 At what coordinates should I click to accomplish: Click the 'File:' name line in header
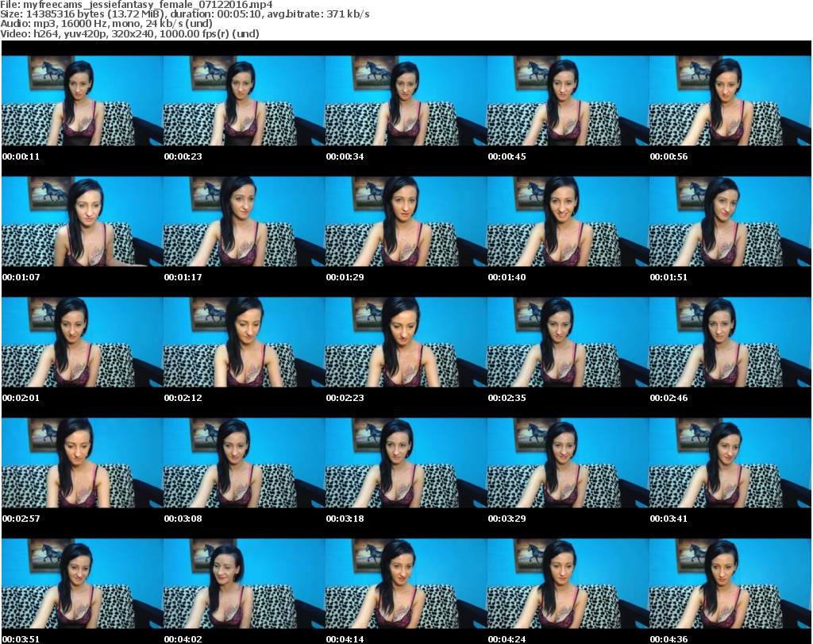(137, 5)
